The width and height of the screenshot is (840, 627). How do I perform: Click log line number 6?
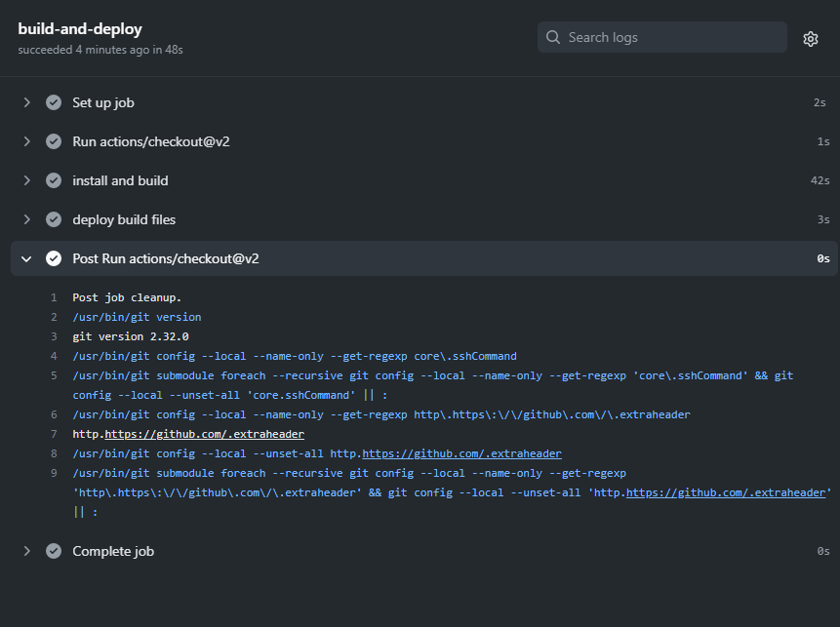[54, 415]
